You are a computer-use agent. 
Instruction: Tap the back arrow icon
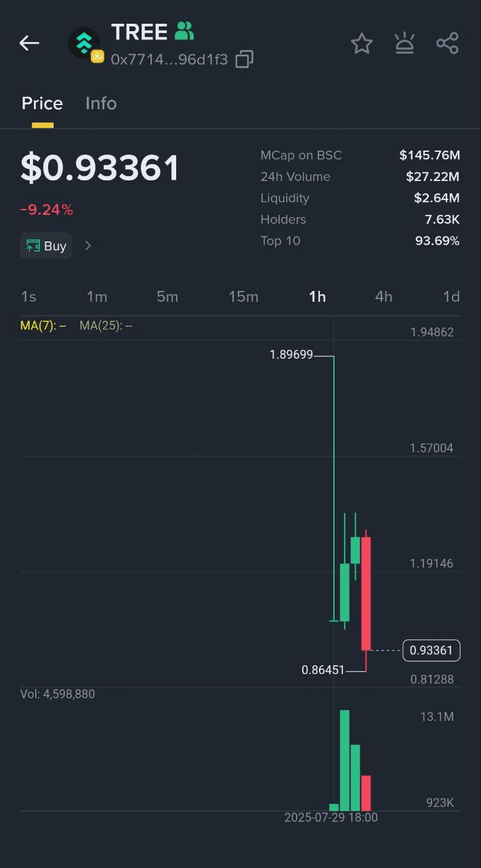pos(29,43)
